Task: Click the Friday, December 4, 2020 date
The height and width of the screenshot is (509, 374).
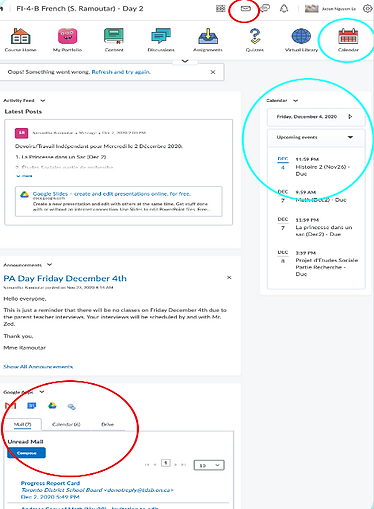Action: point(307,117)
